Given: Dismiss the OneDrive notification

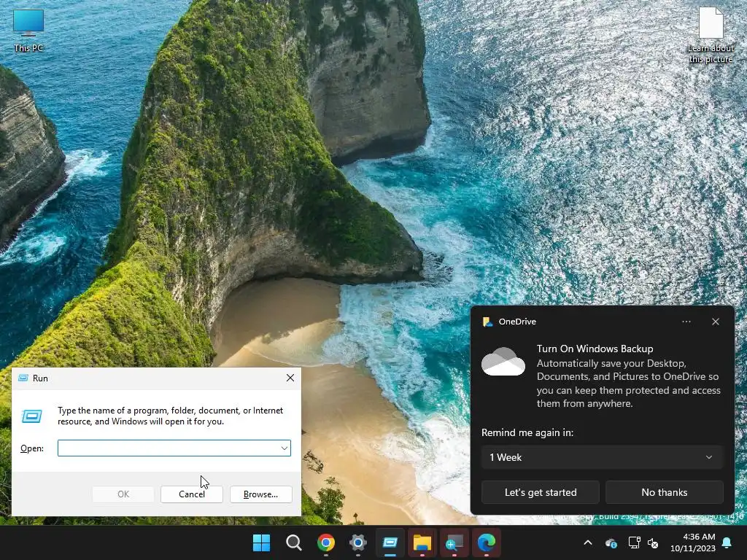Looking at the screenshot, I should [x=716, y=322].
